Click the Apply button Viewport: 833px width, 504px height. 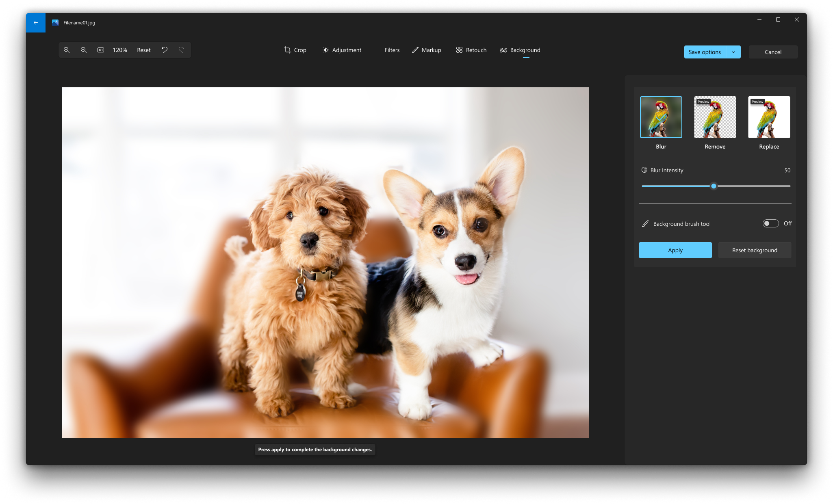675,250
